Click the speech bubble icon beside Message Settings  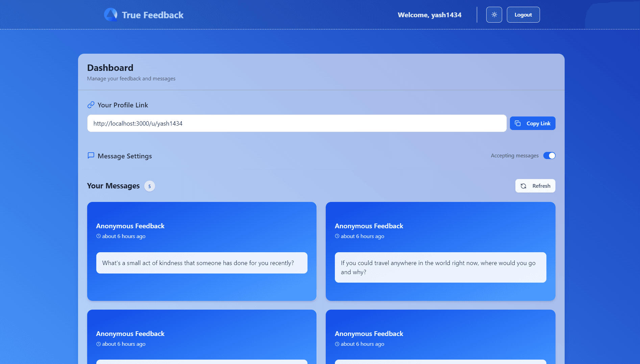tap(91, 156)
